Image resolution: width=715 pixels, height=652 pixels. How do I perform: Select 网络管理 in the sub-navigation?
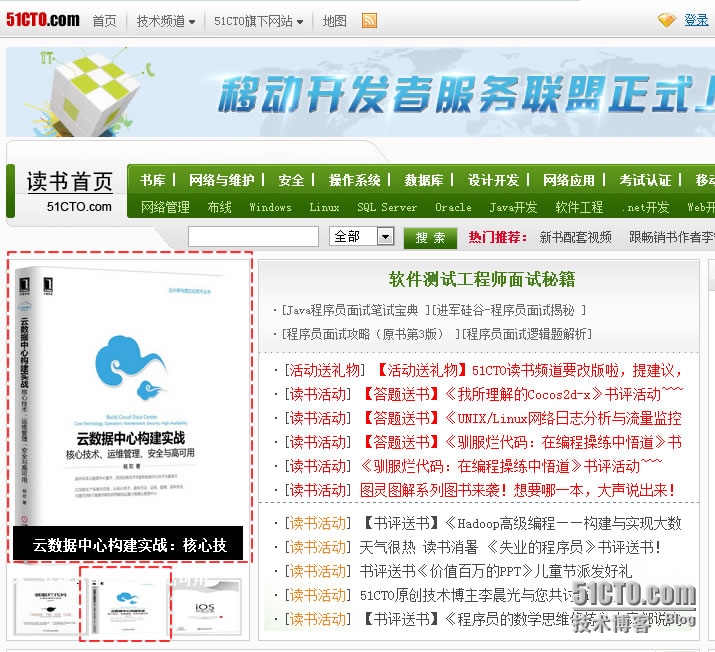click(165, 207)
